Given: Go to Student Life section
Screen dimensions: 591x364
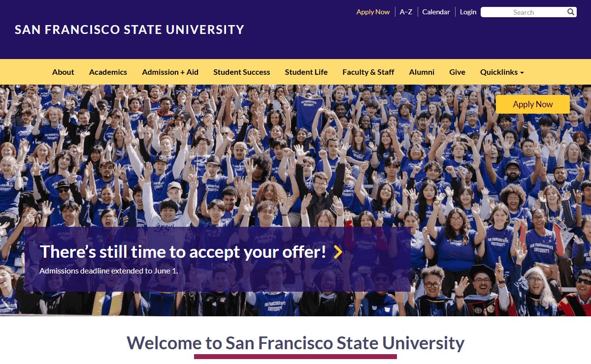Looking at the screenshot, I should (306, 72).
